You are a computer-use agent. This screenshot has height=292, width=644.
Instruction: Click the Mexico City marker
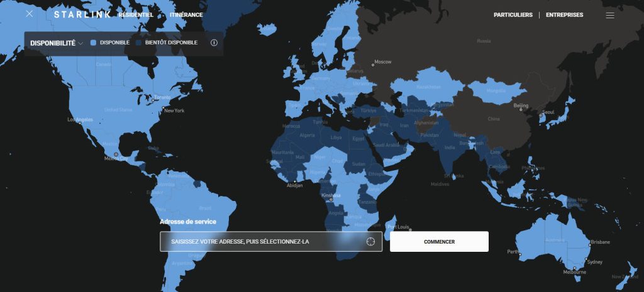click(115, 154)
